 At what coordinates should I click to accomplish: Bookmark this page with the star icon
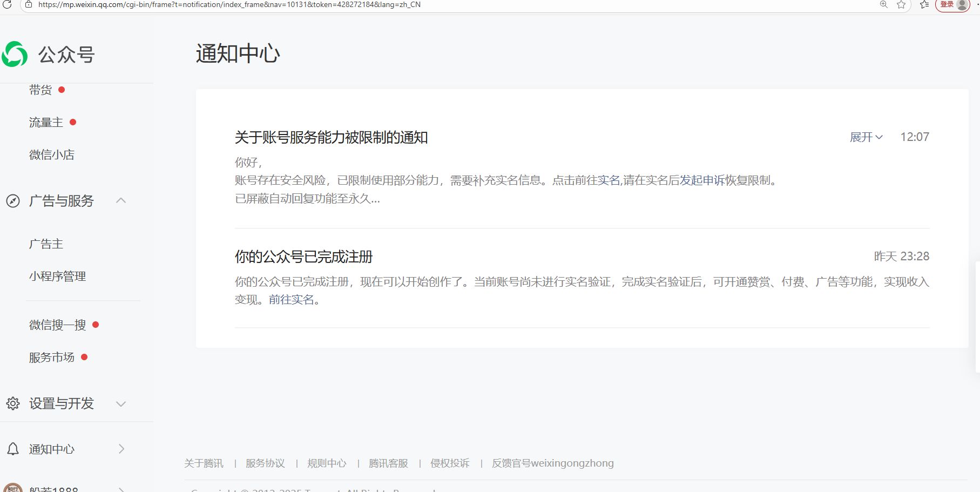click(x=901, y=4)
